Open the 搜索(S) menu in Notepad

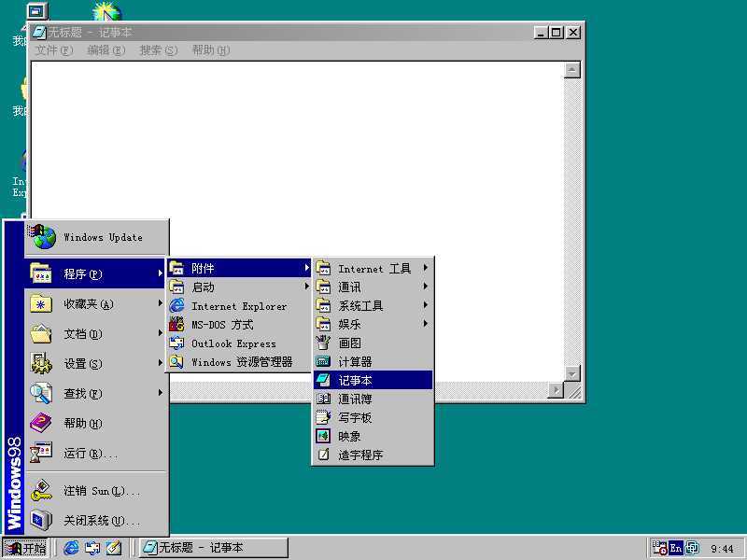tap(159, 50)
